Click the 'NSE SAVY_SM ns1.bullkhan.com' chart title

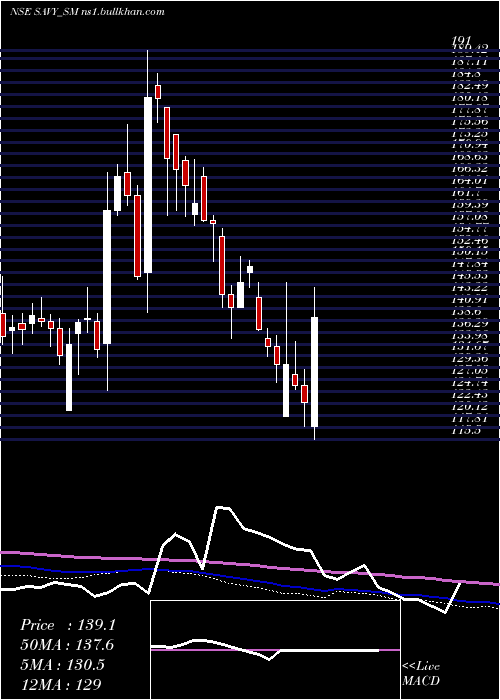click(x=87, y=11)
